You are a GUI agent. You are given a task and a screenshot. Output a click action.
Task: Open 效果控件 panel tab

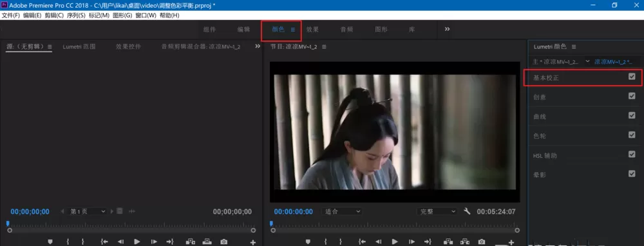coord(128,47)
